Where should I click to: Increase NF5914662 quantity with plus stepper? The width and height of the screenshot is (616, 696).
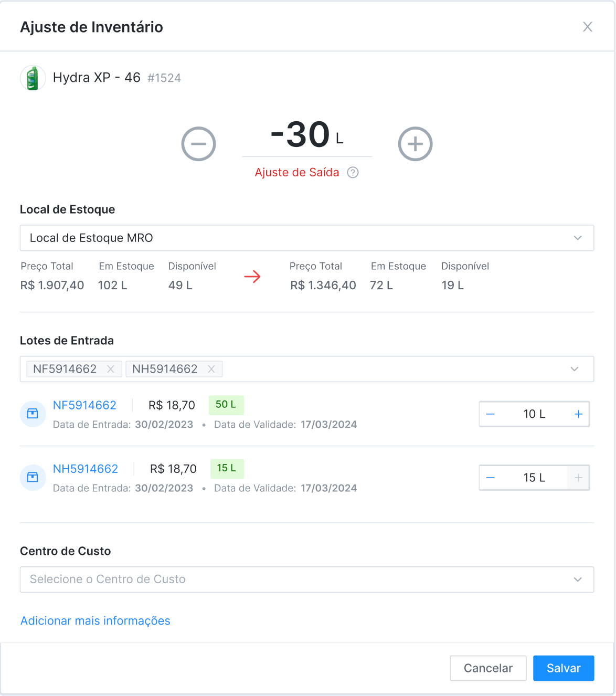tap(578, 414)
